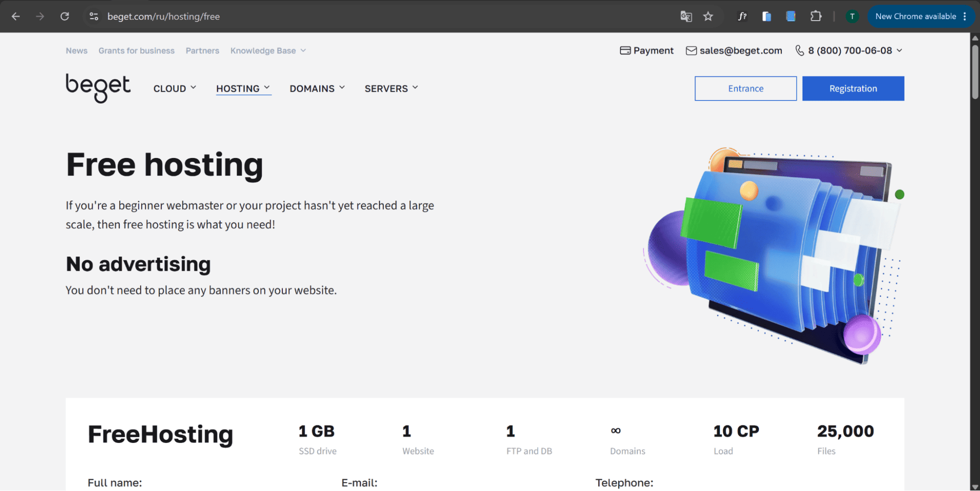Click the beget logo

click(x=98, y=88)
